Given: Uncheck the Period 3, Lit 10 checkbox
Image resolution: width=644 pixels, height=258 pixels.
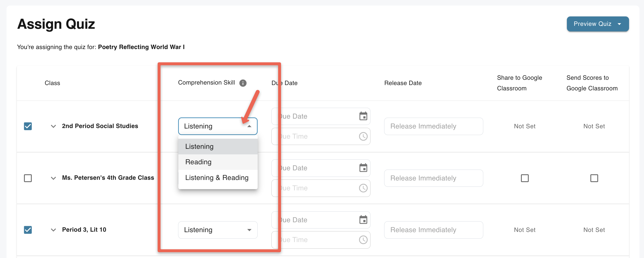Looking at the screenshot, I should [28, 230].
